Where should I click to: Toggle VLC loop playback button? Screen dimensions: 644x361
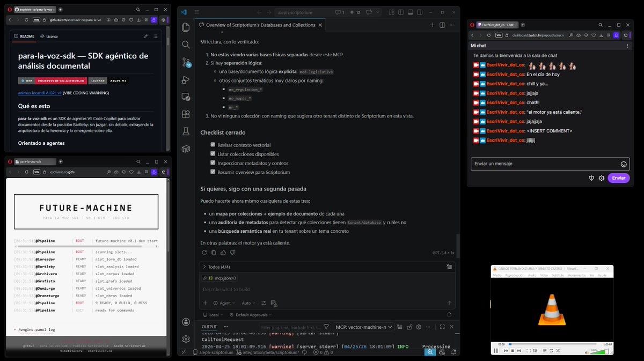pos(551,351)
